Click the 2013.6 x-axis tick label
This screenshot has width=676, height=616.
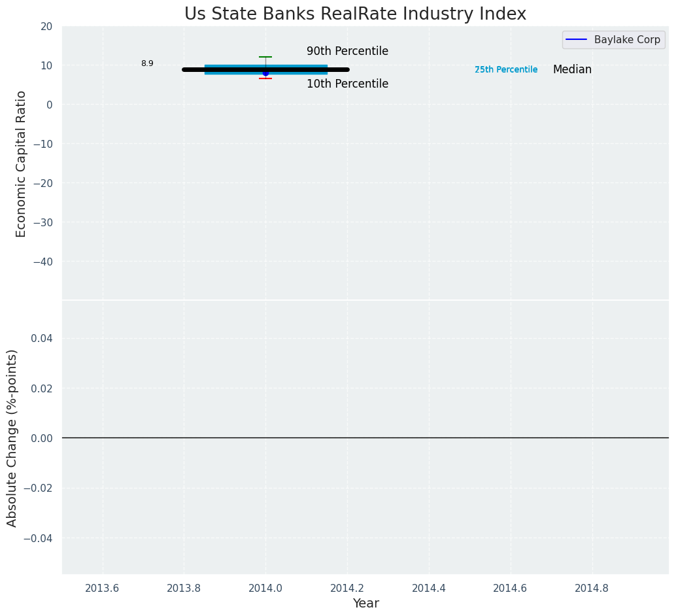coord(102,588)
